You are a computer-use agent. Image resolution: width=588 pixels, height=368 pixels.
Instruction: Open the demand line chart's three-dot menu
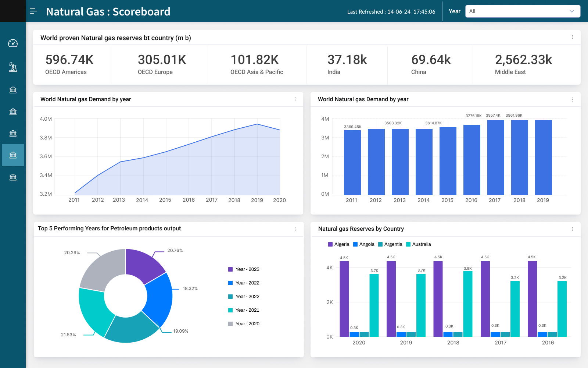295,99
